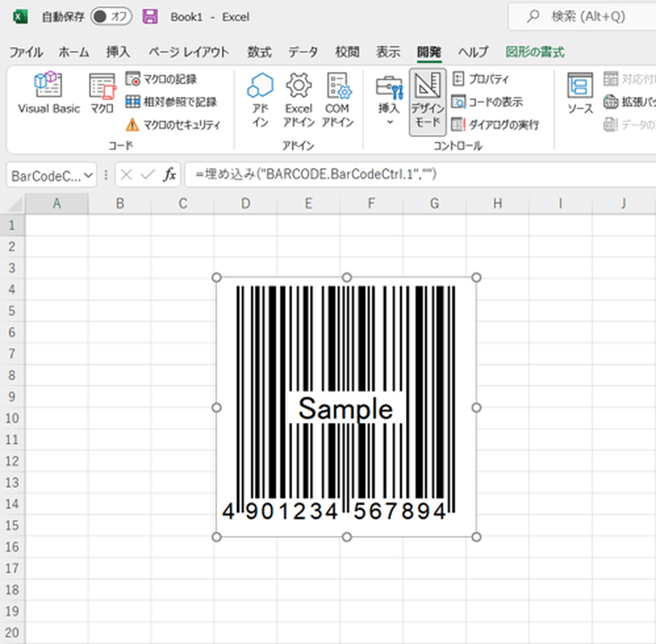The image size is (656, 644).
Task: Open the マクロ (Macros) dialog
Action: pyautogui.click(x=102, y=93)
